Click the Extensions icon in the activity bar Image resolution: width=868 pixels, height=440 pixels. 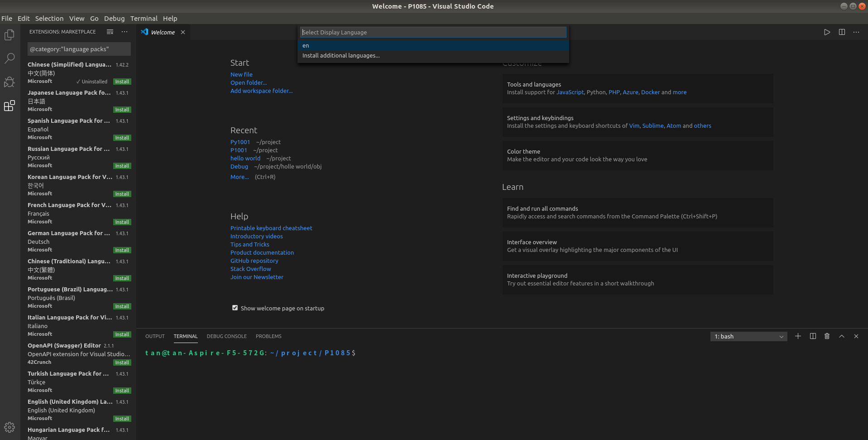pyautogui.click(x=9, y=106)
